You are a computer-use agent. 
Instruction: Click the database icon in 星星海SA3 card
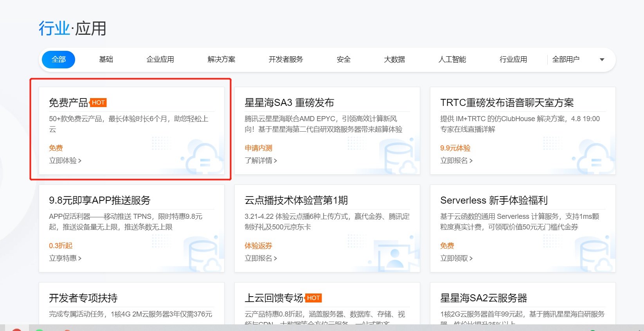coord(398,156)
